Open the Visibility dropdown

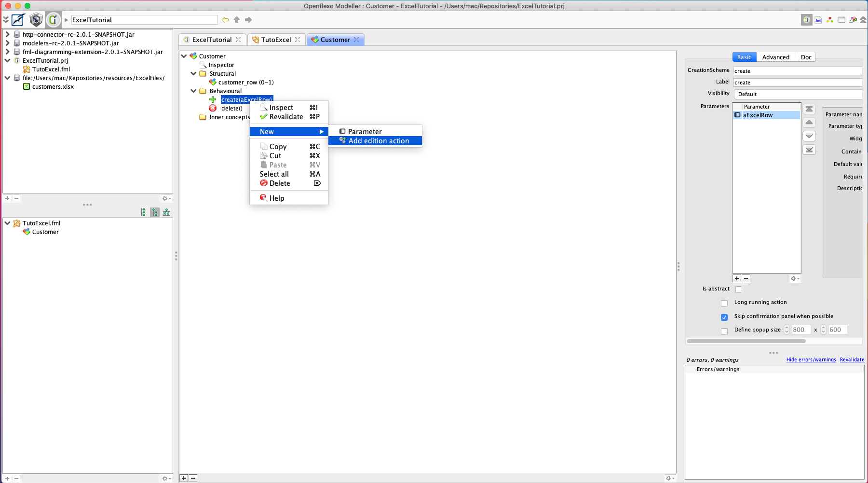pos(798,94)
